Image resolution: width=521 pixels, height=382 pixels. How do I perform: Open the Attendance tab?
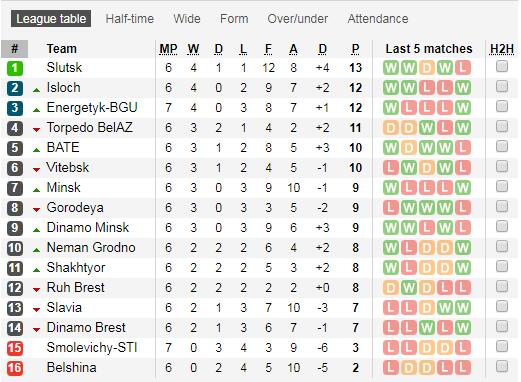click(x=378, y=19)
